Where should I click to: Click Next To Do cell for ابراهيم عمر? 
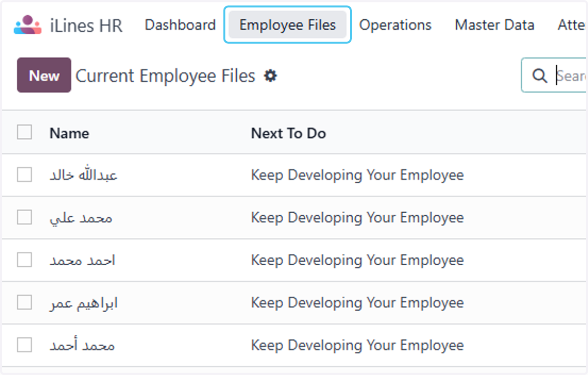(357, 303)
